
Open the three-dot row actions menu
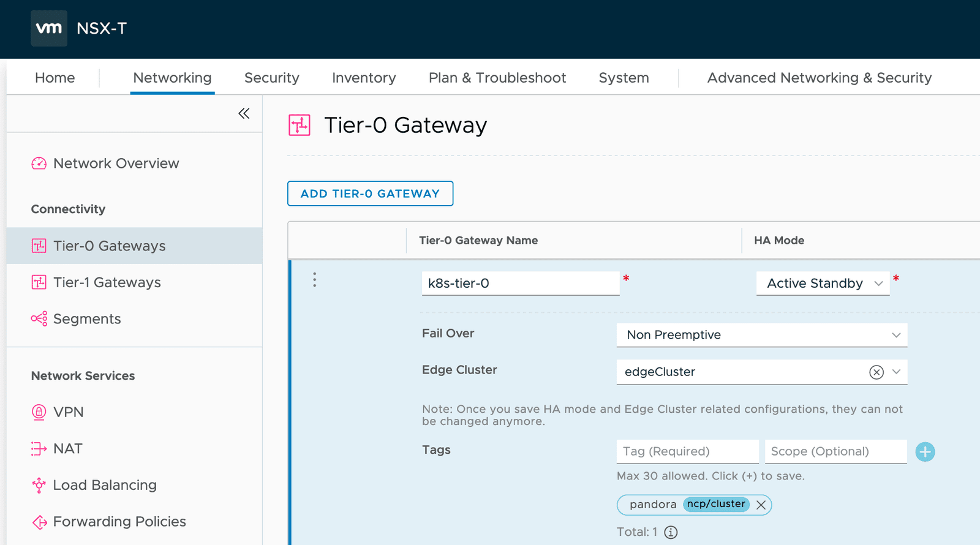coord(315,280)
